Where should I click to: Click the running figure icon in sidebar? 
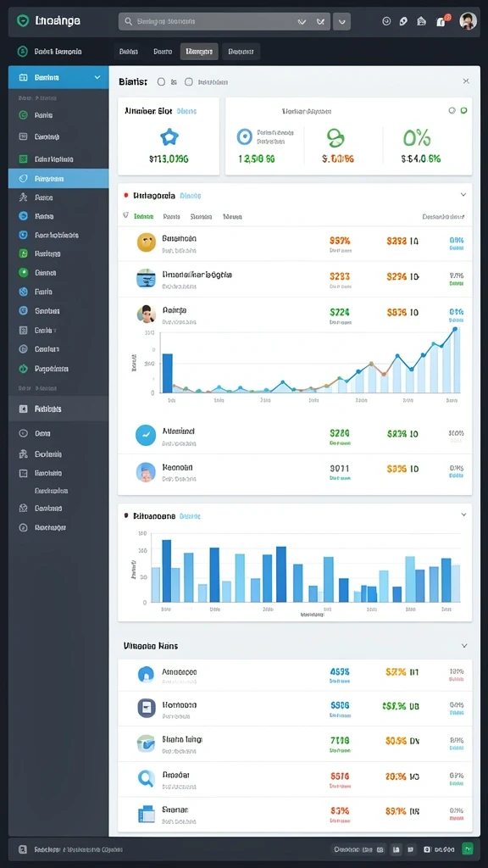tap(23, 197)
